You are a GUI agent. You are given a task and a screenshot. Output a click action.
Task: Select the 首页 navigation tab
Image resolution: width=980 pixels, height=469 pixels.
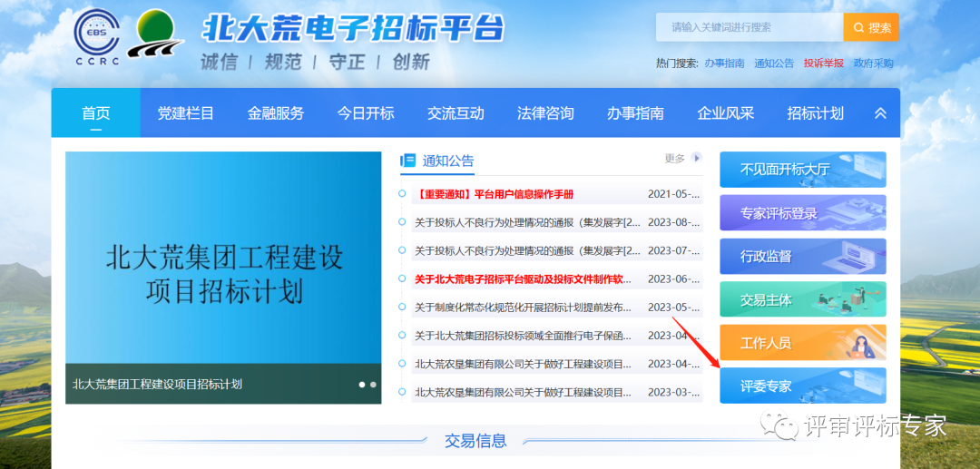[x=95, y=113]
